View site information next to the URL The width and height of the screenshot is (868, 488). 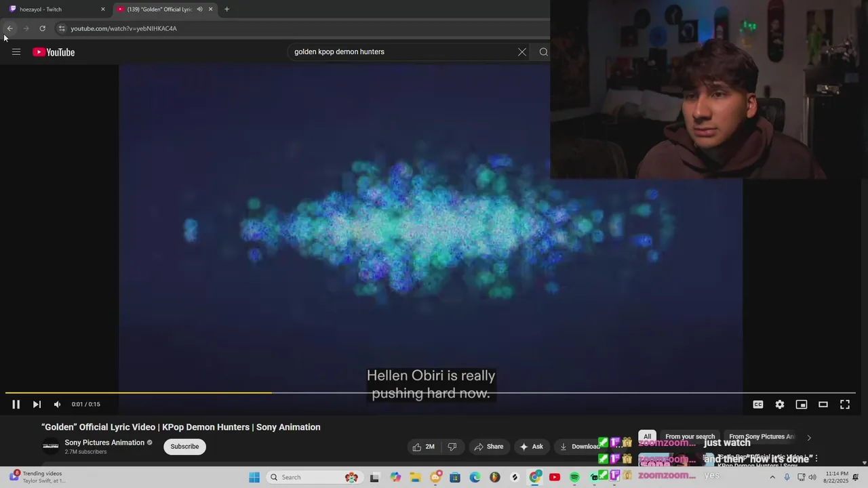pyautogui.click(x=61, y=28)
